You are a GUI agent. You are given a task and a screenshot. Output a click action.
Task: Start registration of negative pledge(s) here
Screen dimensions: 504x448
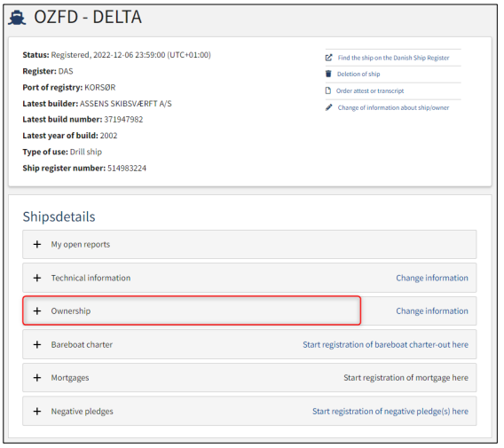390,412
